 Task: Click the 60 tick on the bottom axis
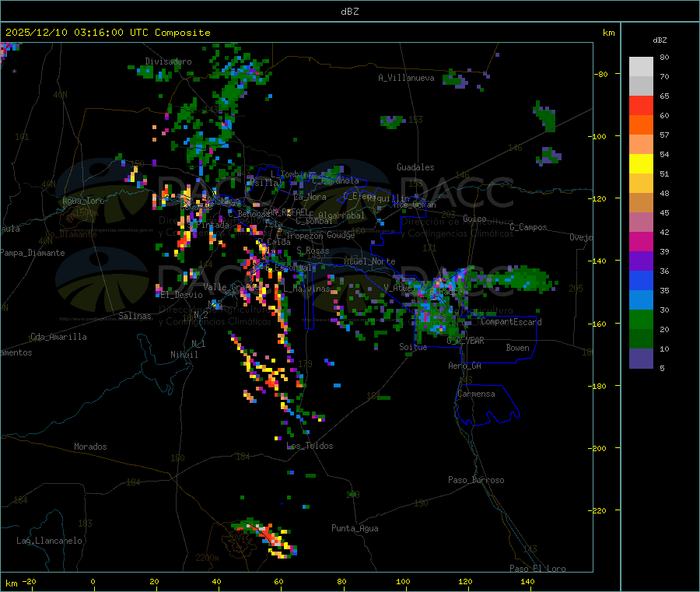coord(278,581)
